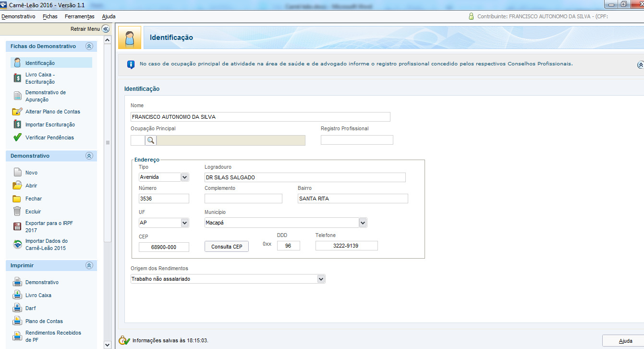Viewport: 644px width, 349px height.
Task: Click the Demonstrativo de Apuração icon
Action: (x=17, y=96)
